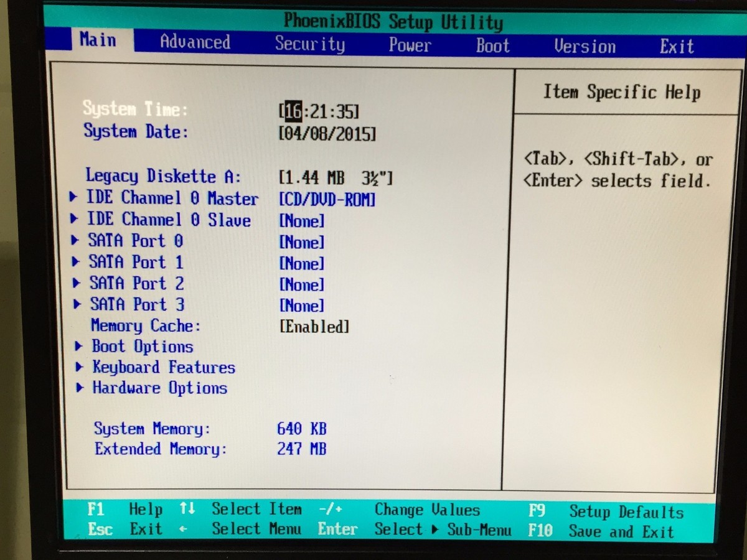Screen dimensions: 747x560
Task: Open the Version menu tab
Action: (585, 46)
